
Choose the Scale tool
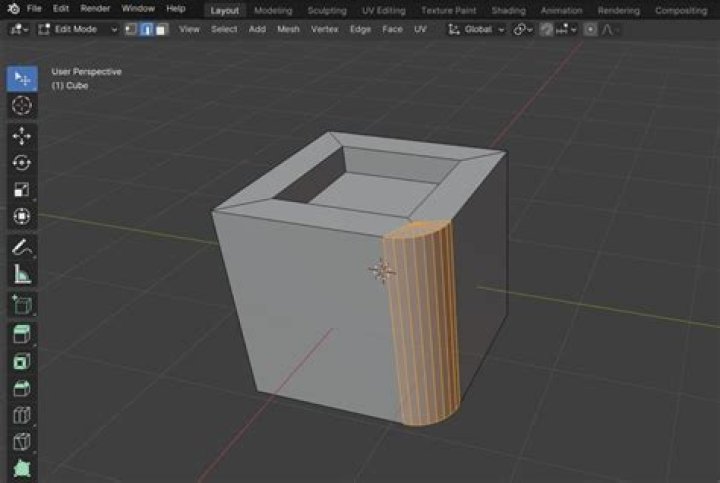pos(22,189)
